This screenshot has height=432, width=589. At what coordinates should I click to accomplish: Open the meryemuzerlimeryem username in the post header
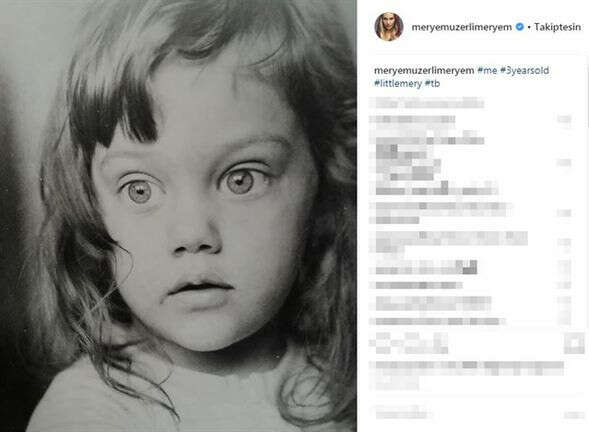coord(462,27)
